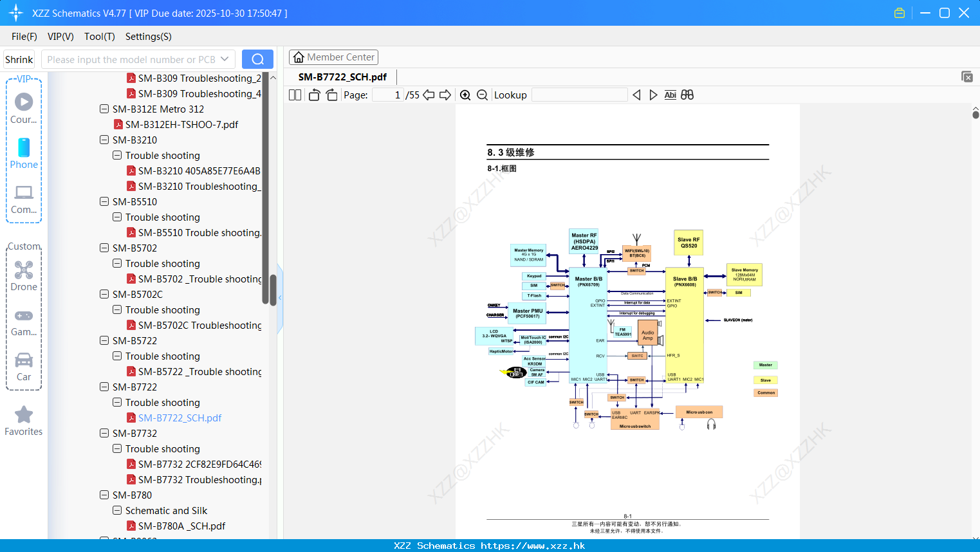Collapse Schematic and Silk folder
980x552 pixels.
117,510
